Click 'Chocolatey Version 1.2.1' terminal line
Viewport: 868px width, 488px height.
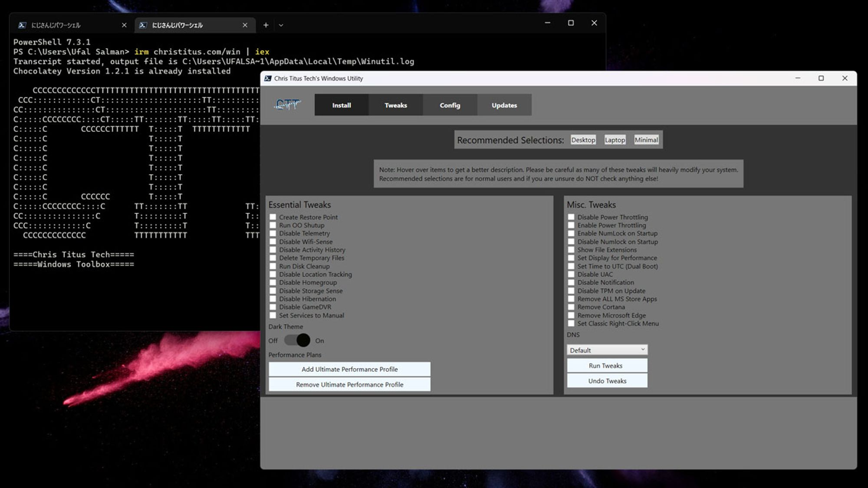pos(122,71)
